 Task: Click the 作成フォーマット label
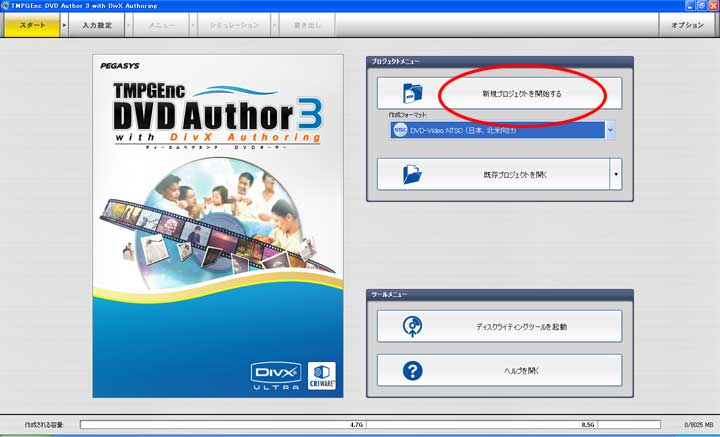tap(407, 115)
